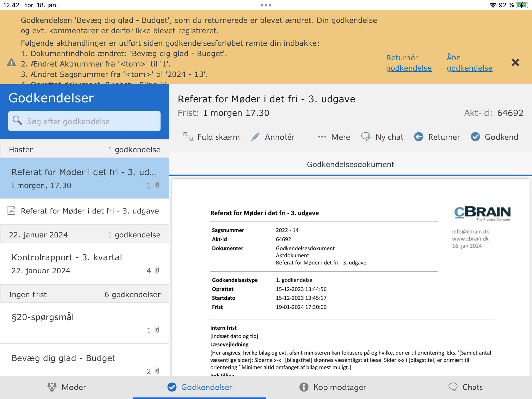Screen dimensions: 532x399
Task: Start a Ny chat
Action: (389, 137)
